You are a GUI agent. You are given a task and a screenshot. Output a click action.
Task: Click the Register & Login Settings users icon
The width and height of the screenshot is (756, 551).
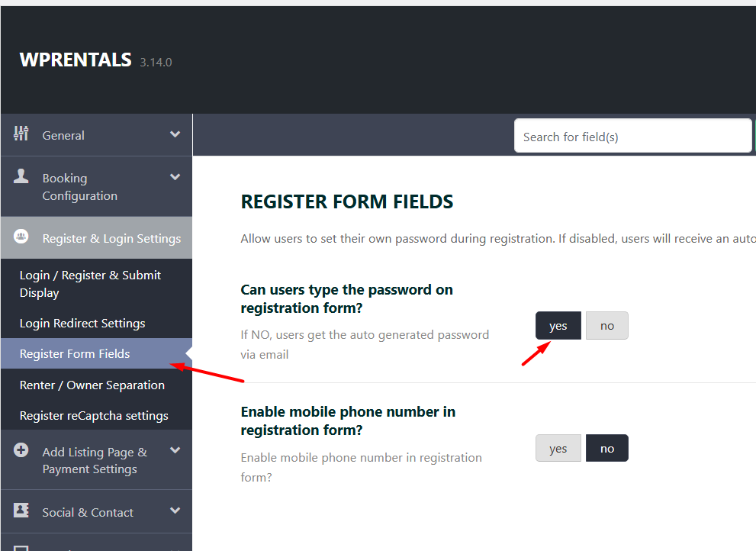pos(21,237)
